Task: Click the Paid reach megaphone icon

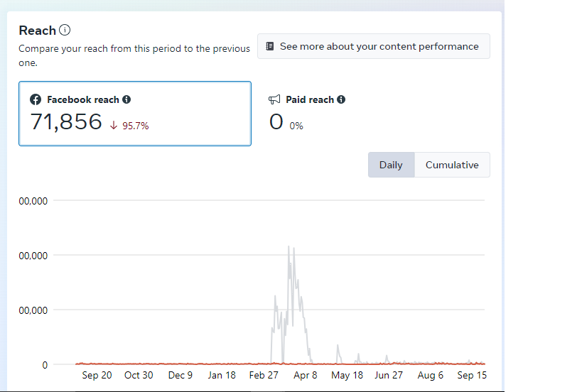Action: [274, 100]
